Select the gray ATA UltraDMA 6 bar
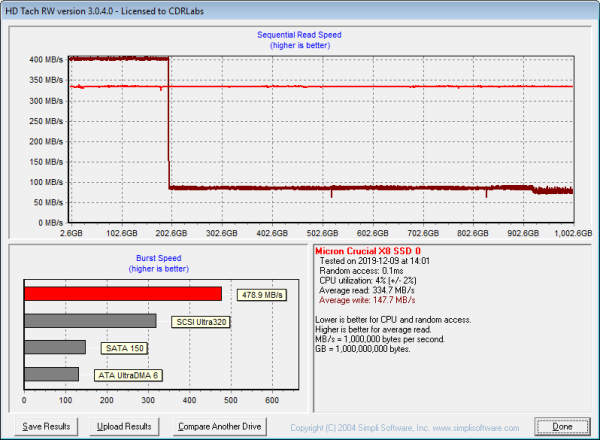This screenshot has height=440, width=600. click(52, 374)
